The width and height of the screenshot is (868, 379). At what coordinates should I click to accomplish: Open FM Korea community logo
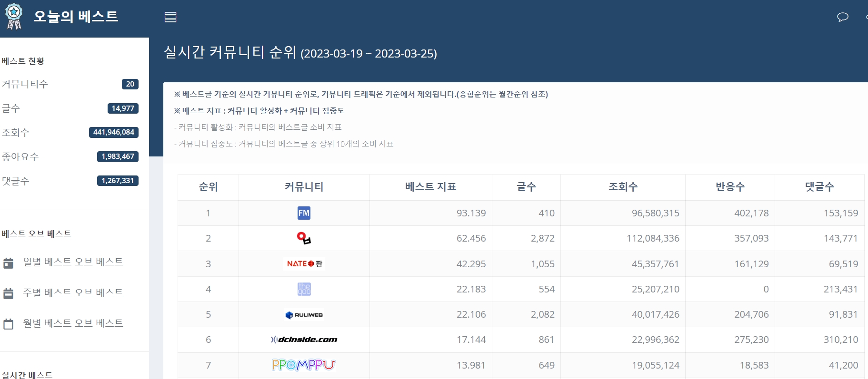304,213
